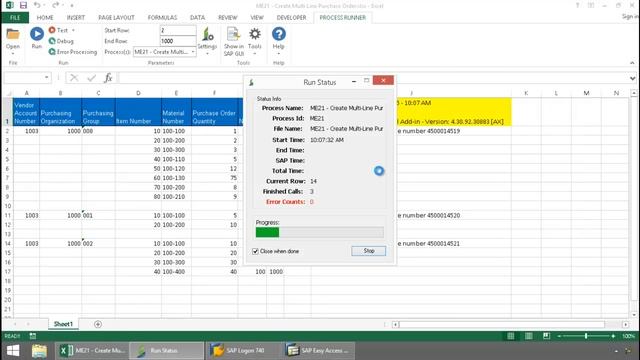Collapse the ribbon with the arrow
Screen dimensions: 640x360
pos(632,63)
